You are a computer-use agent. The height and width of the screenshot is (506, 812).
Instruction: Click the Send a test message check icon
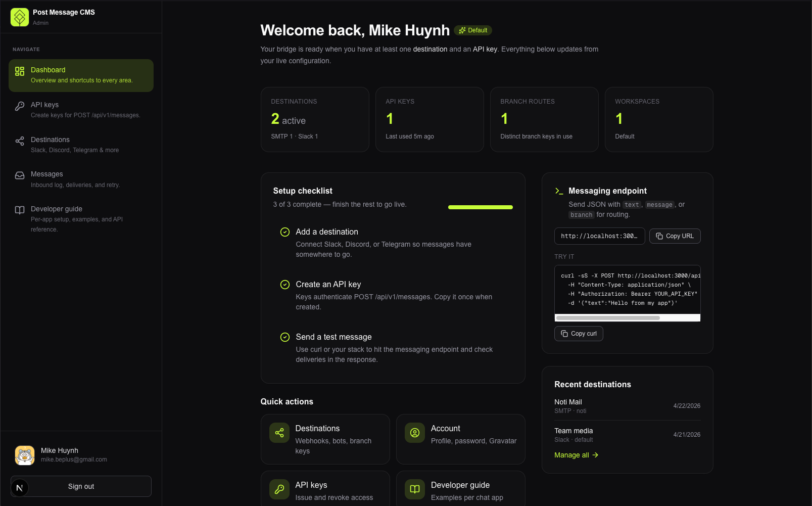285,337
